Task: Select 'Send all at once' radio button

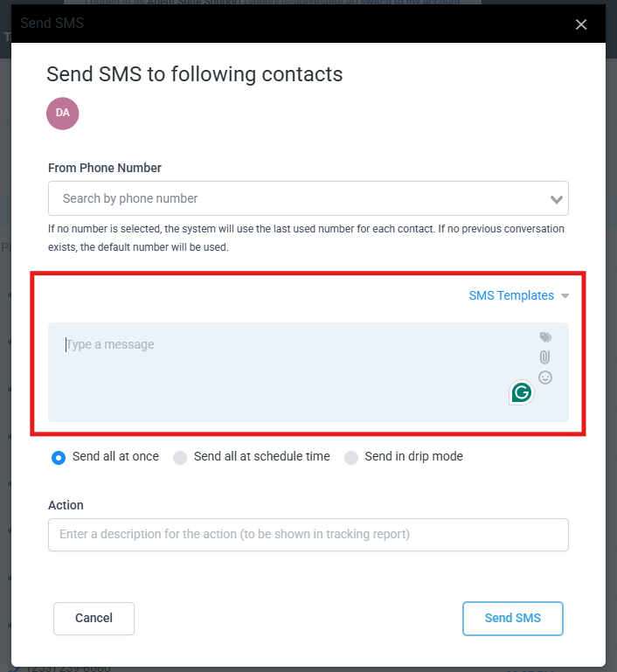Action: [59, 457]
